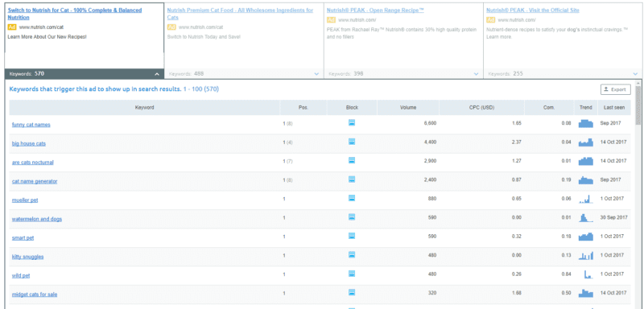The image size is (644, 309).
Task: Click the vertical scrollbar of the keyword table
Action: (638, 193)
